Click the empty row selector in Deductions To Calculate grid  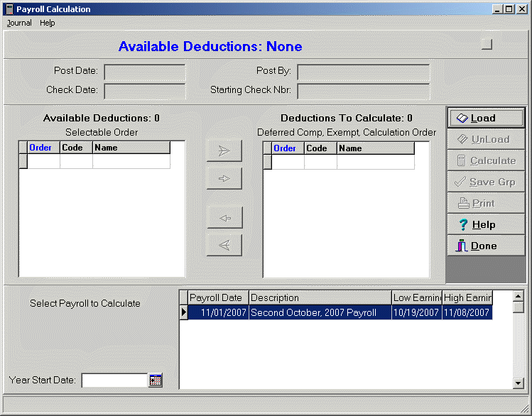[x=267, y=162]
